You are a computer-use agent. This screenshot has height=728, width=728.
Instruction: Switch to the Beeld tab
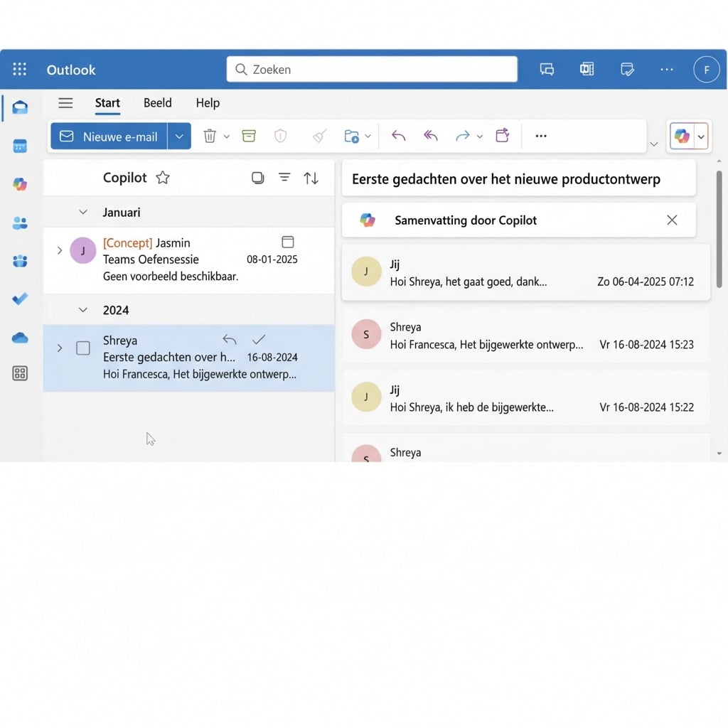click(157, 103)
